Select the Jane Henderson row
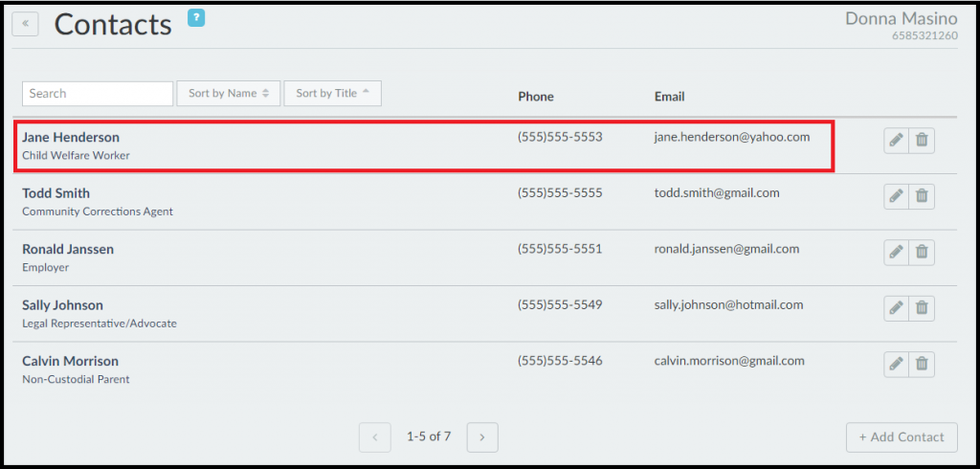980x469 pixels. [x=287, y=145]
